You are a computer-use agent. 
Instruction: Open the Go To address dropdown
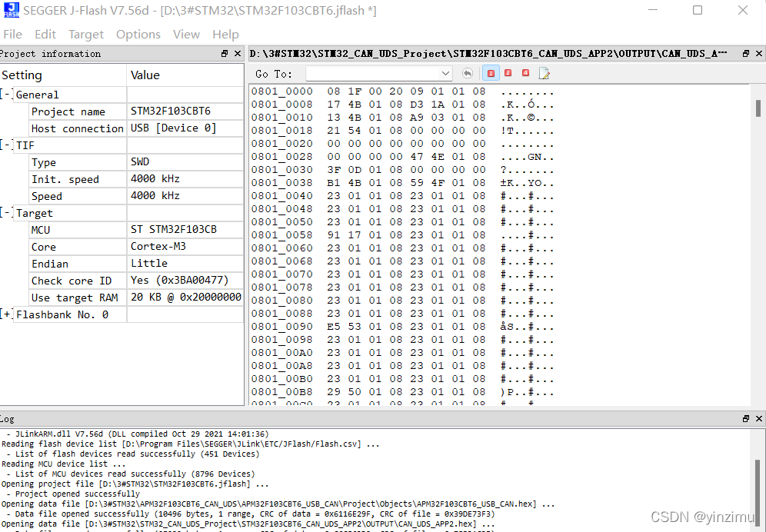click(445, 73)
